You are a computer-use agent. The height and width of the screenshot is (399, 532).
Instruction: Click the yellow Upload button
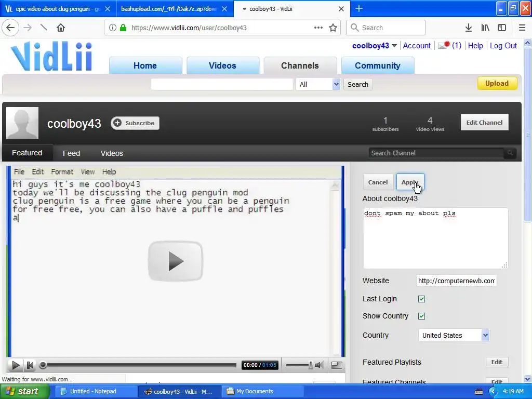click(497, 83)
